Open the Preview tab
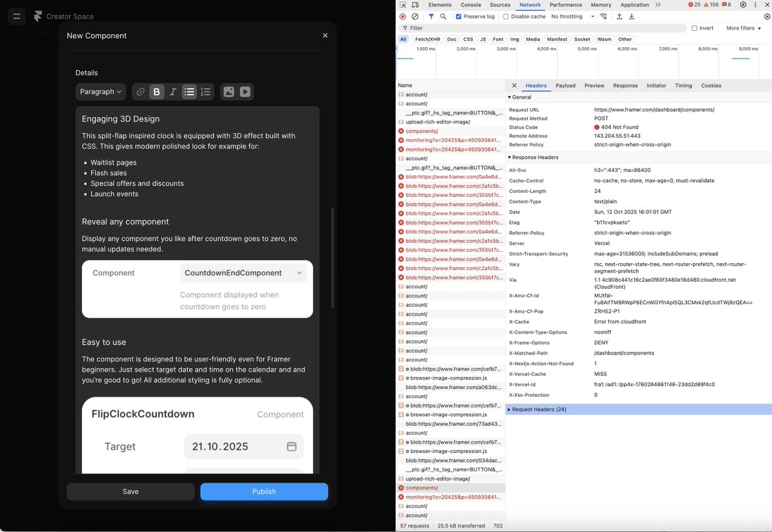The width and height of the screenshot is (772, 532). (594, 86)
